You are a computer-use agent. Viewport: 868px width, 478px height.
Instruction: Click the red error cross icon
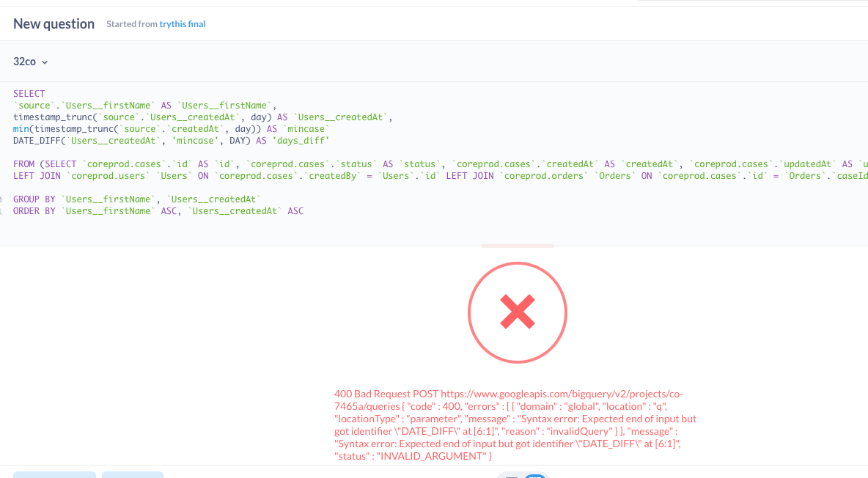[x=517, y=312]
